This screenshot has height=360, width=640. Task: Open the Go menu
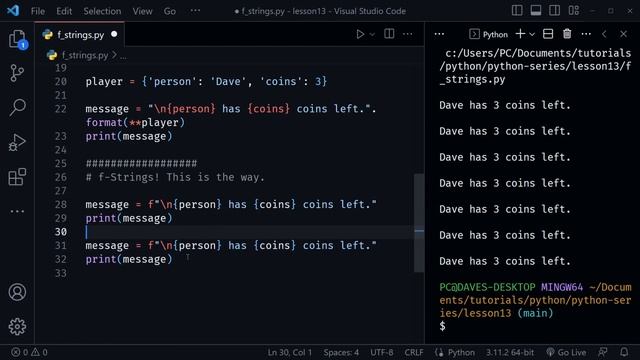pos(170,11)
